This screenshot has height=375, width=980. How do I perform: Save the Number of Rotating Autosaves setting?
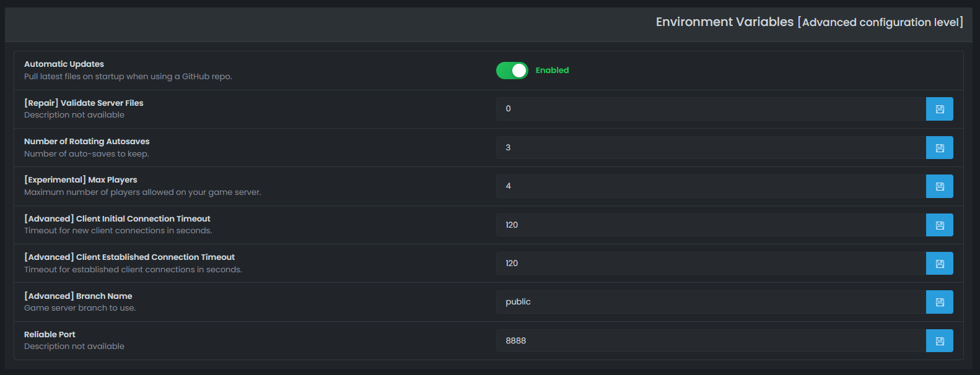coord(939,148)
